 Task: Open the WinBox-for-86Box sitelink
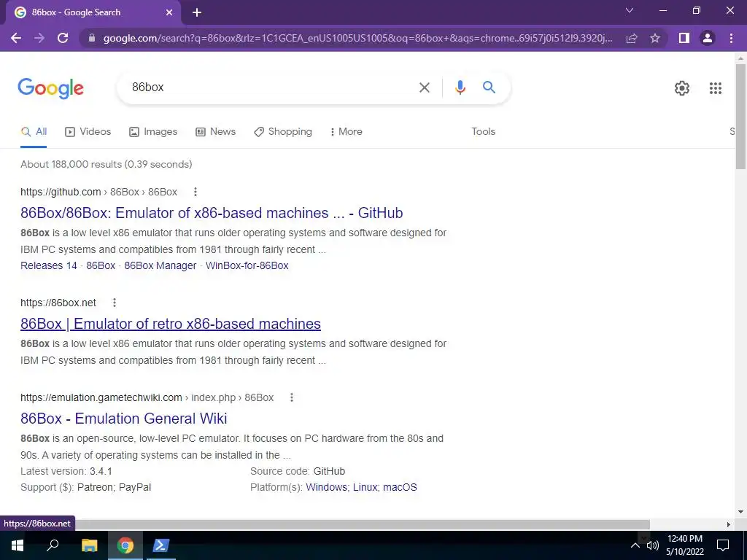click(x=247, y=265)
